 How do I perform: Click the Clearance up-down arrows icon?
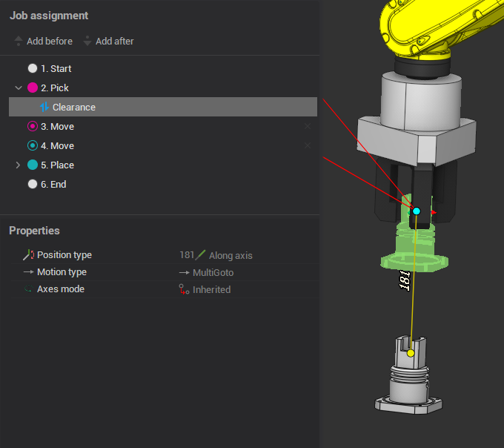44,108
